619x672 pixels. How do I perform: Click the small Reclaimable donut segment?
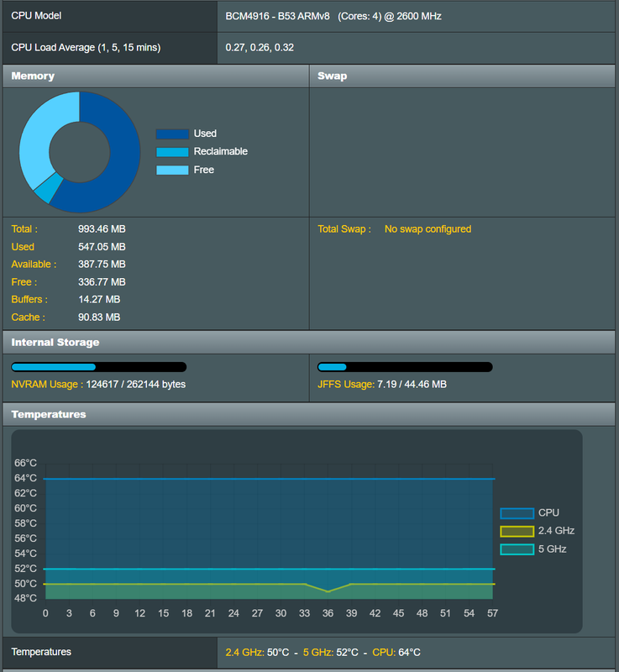tap(48, 188)
